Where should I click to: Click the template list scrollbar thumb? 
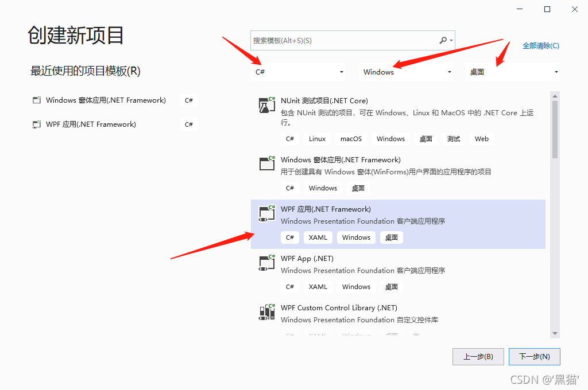pos(555,130)
